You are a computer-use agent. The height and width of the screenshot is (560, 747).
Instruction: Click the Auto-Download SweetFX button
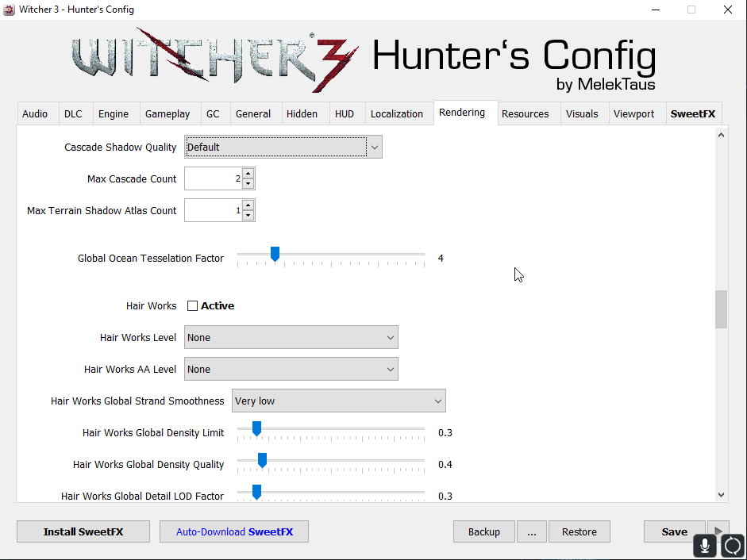coord(234,532)
